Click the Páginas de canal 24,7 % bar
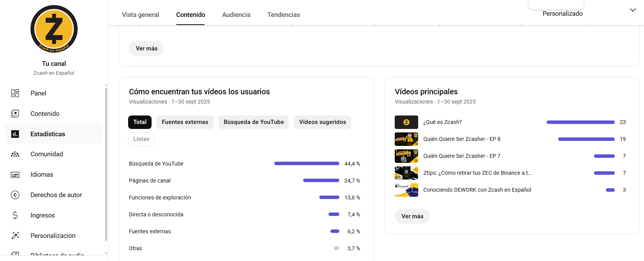This screenshot has height=261, width=644. (321, 181)
